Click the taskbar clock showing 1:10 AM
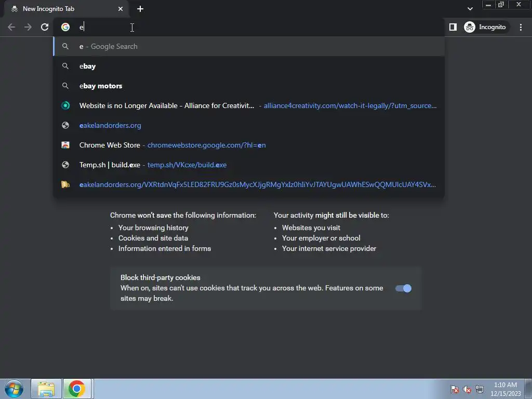Image resolution: width=532 pixels, height=399 pixels. coord(506,389)
